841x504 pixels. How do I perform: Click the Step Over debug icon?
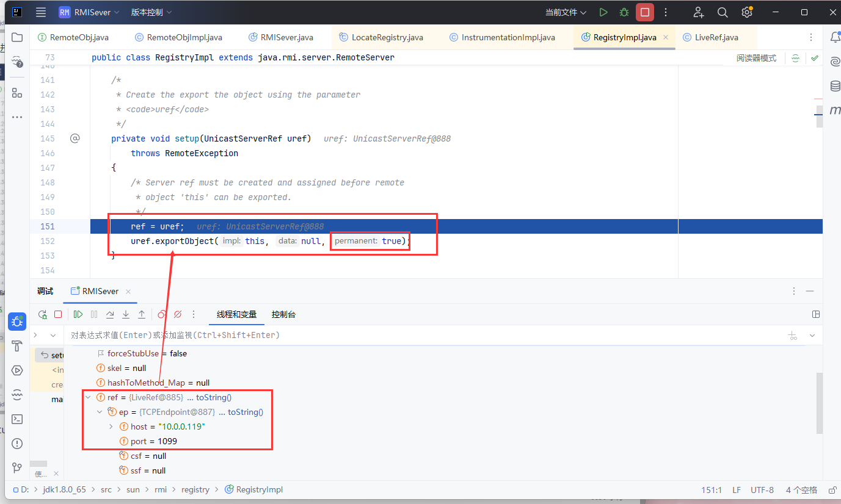pos(110,314)
